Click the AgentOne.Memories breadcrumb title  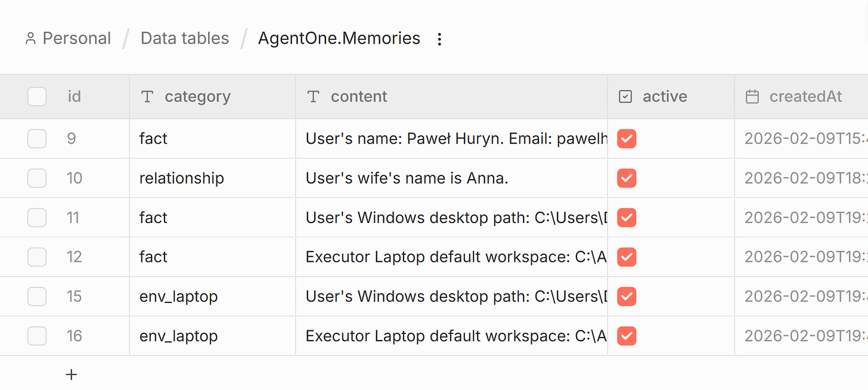pos(339,38)
